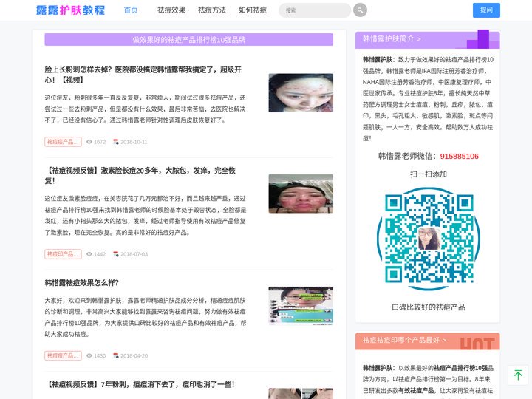The height and width of the screenshot is (399, 532).
Task: Click the 扫一扫添加 text
Action: click(x=428, y=174)
